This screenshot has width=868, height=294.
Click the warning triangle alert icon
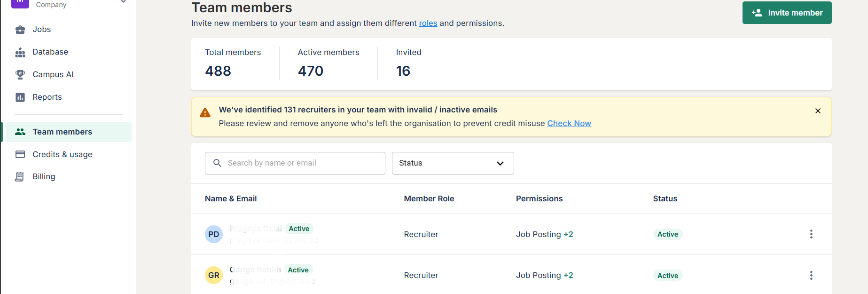(x=205, y=113)
